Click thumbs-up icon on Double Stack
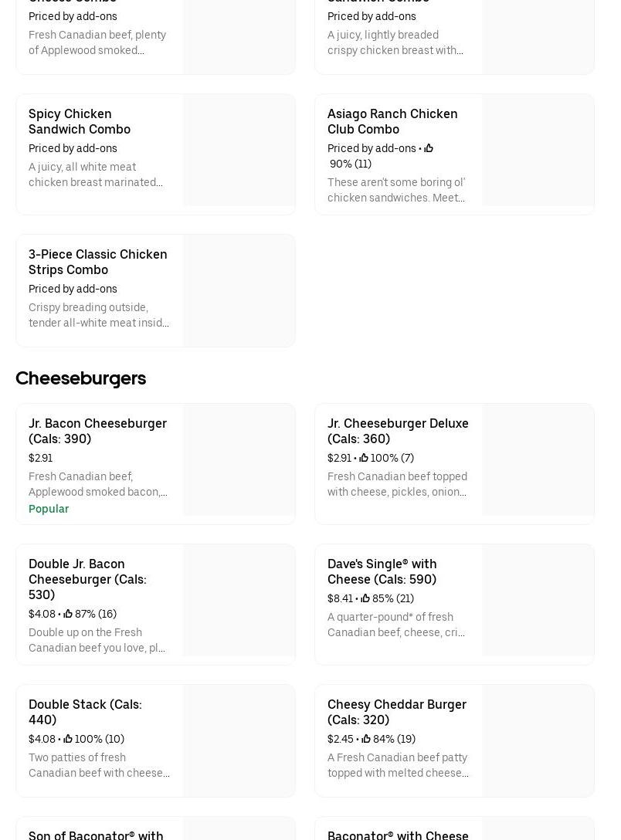 (68, 739)
